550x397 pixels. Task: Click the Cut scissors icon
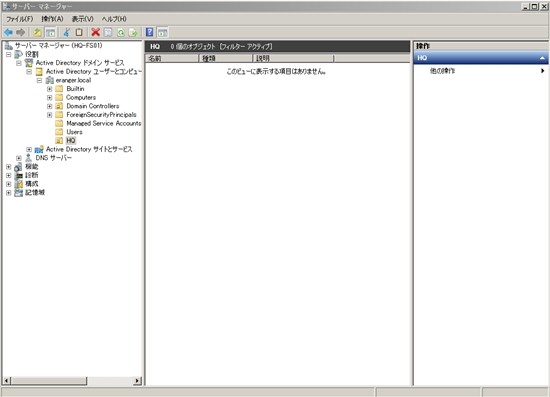click(x=66, y=33)
